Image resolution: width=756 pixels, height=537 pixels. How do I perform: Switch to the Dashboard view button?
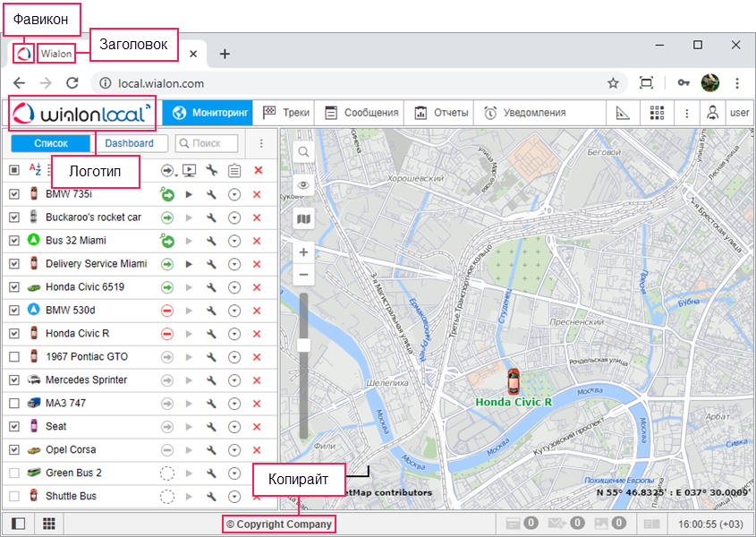(x=129, y=143)
